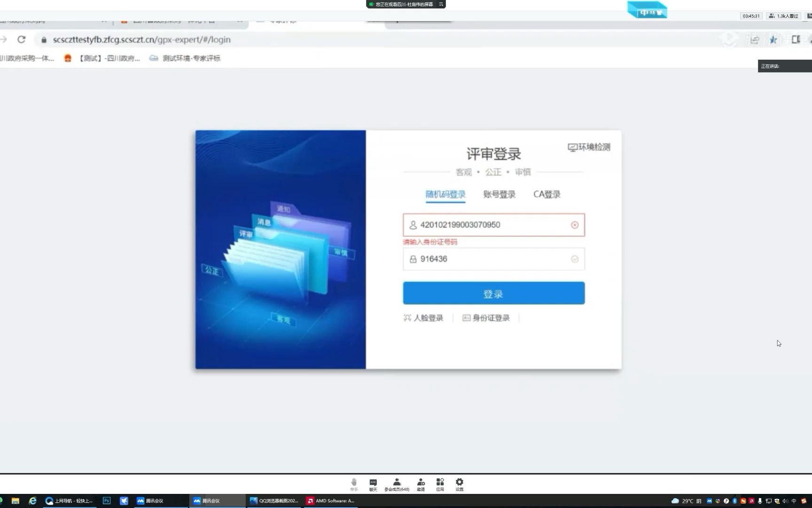Click the lock icon in the code field
Screen dimensions: 812x508
tap(413, 259)
